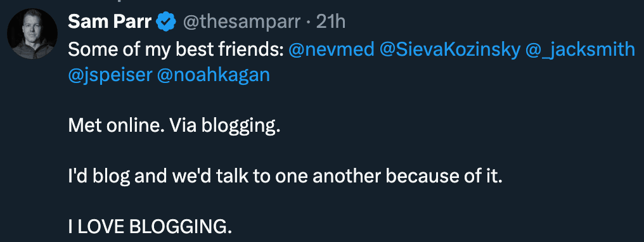Open the Sam Parr display name link

coord(110,22)
